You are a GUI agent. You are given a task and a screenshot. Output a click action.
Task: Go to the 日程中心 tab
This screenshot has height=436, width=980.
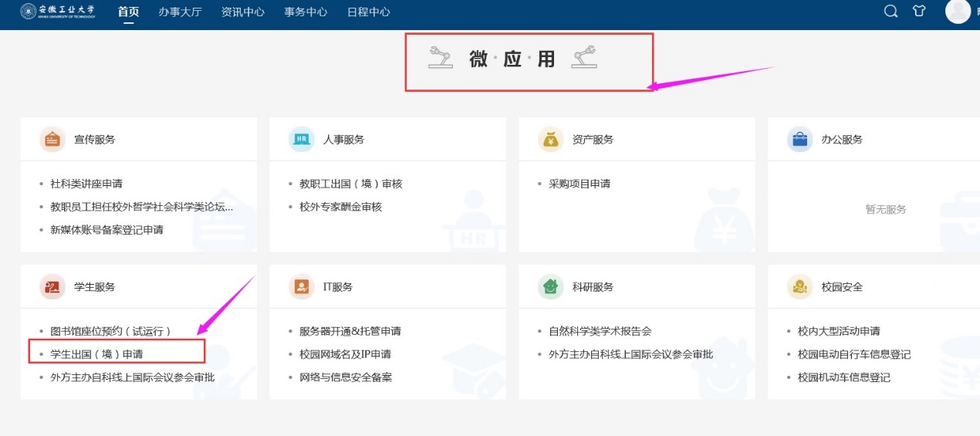[x=368, y=12]
